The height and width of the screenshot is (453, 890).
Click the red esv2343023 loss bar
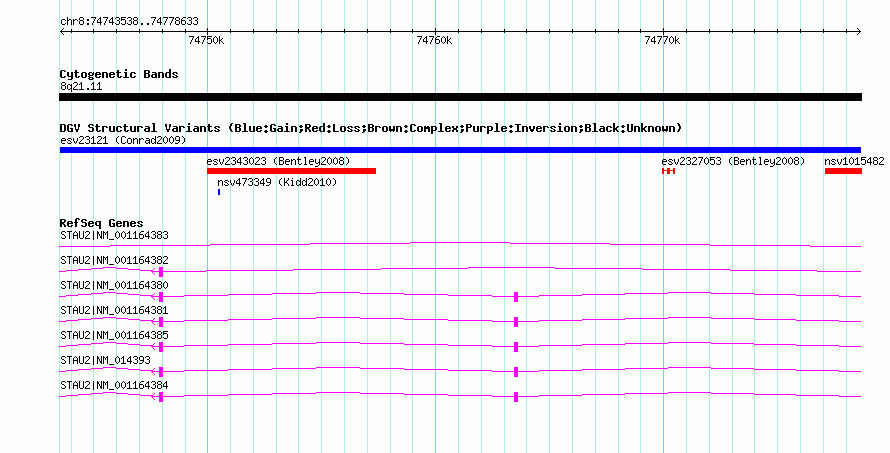pyautogui.click(x=291, y=171)
